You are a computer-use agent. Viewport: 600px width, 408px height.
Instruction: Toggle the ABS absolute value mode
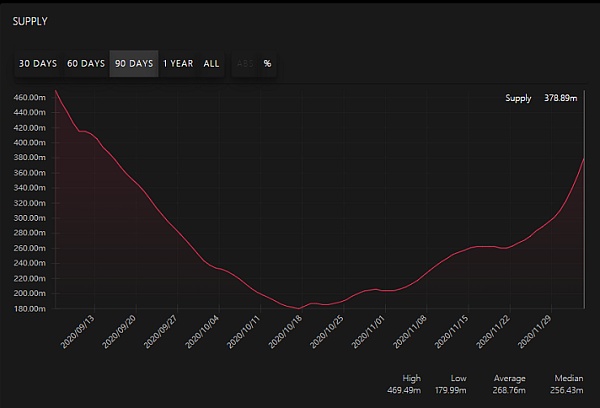(x=243, y=63)
